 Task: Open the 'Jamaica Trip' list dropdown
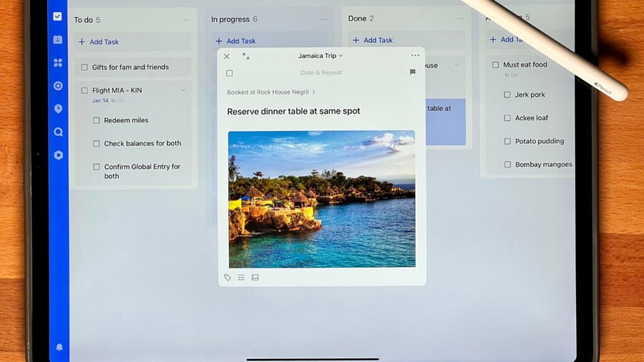coord(321,56)
